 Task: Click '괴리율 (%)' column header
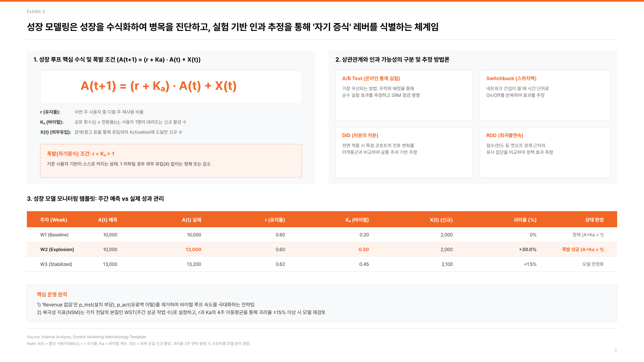[525, 220]
